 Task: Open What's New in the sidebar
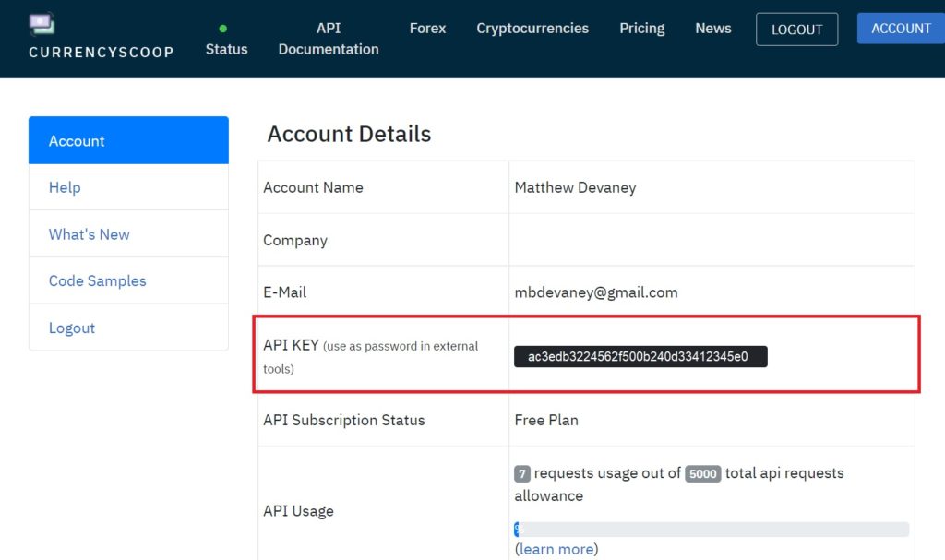pos(128,234)
